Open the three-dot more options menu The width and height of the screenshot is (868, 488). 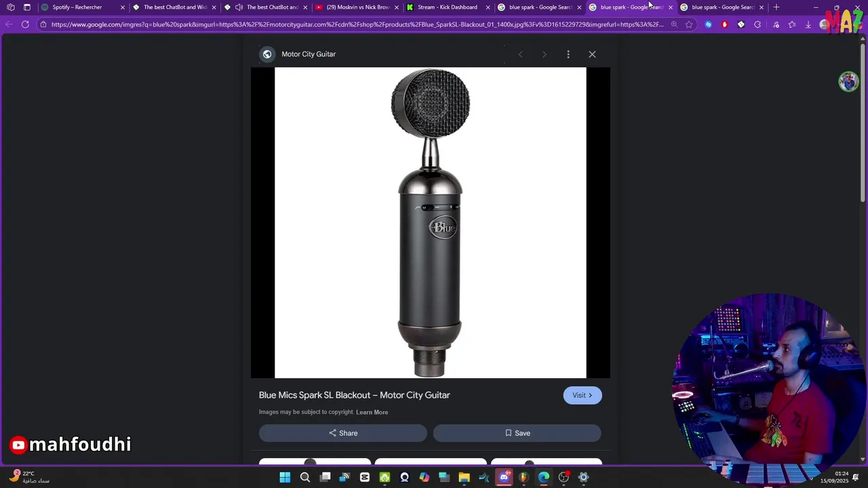(568, 54)
